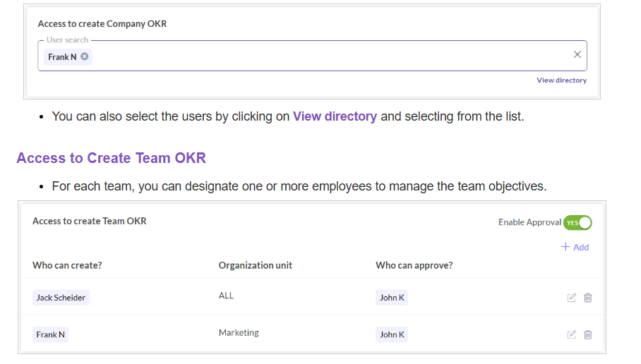This screenshot has height=364, width=641.
Task: Select the Jack Scheider creator chip
Action: click(x=61, y=298)
